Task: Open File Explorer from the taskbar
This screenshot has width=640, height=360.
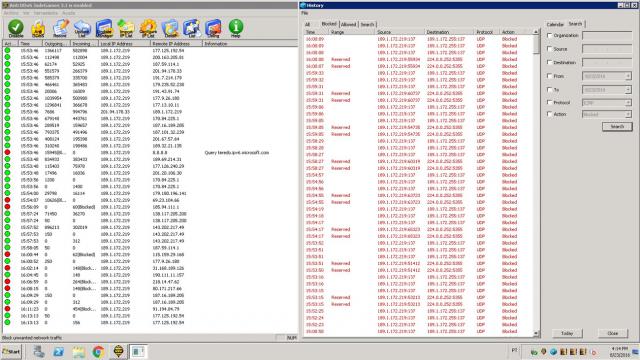Action: (78, 351)
